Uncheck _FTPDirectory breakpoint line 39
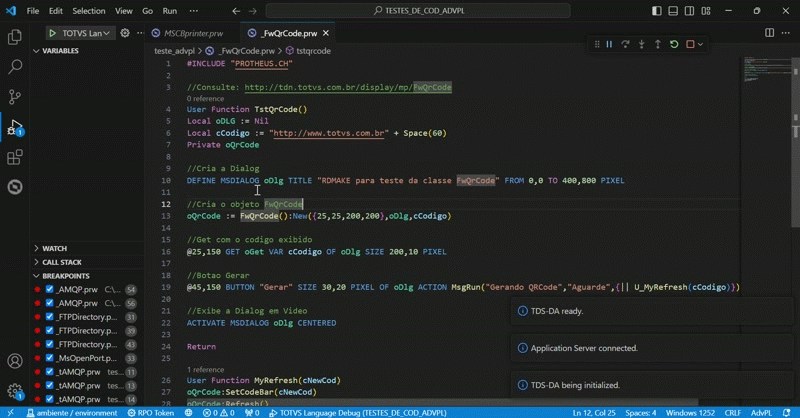The width and height of the screenshot is (800, 418). pyautogui.click(x=49, y=331)
